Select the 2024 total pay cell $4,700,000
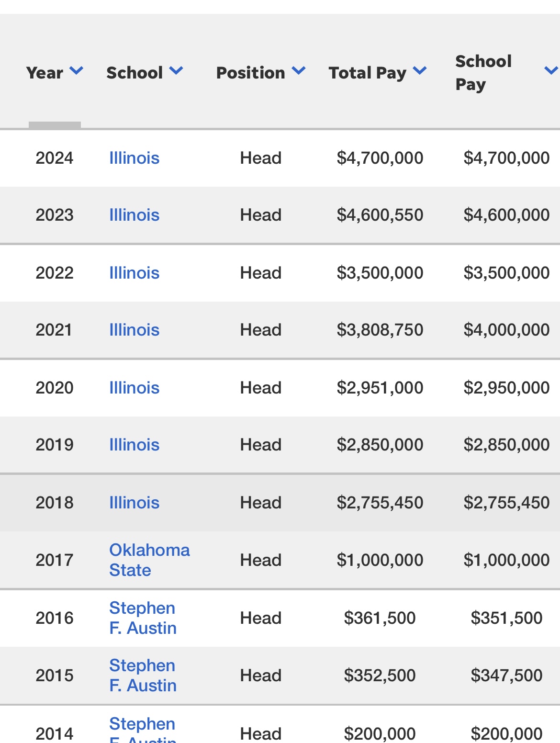The height and width of the screenshot is (743, 560). (380, 158)
